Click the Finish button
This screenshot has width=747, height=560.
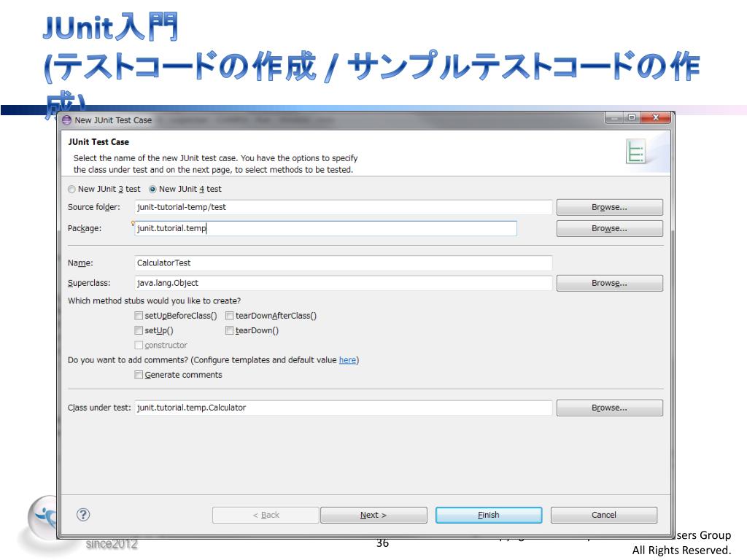(x=489, y=515)
